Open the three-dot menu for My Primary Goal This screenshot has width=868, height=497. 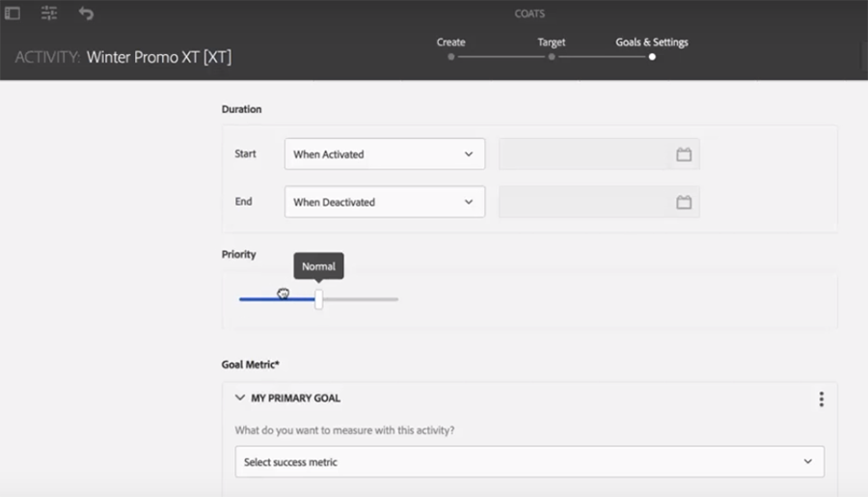coord(821,399)
